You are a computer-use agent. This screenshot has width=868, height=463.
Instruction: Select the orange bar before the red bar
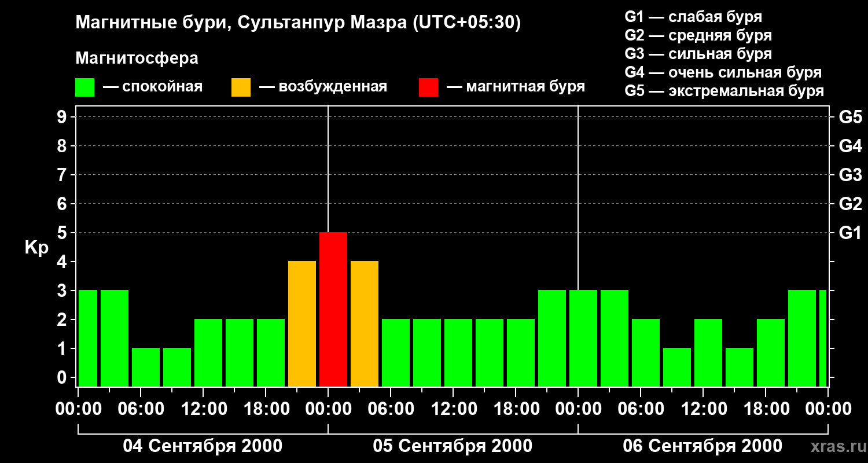(x=302, y=324)
